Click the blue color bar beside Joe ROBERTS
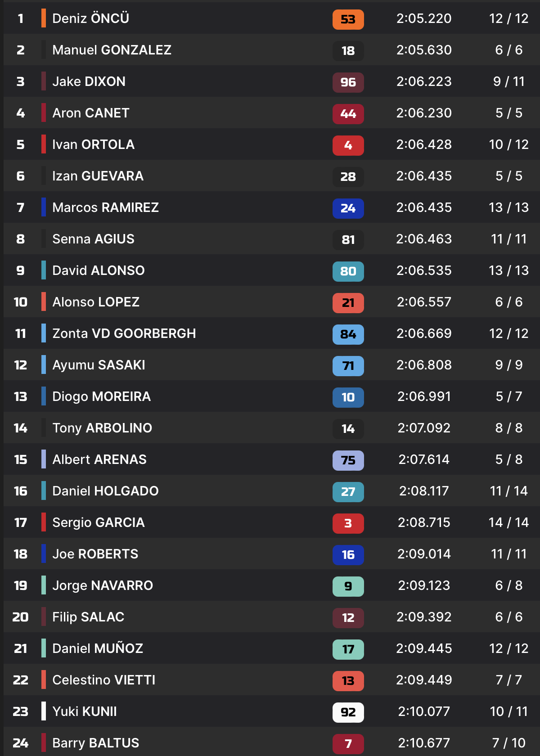Viewport: 540px width, 756px height. [44, 554]
